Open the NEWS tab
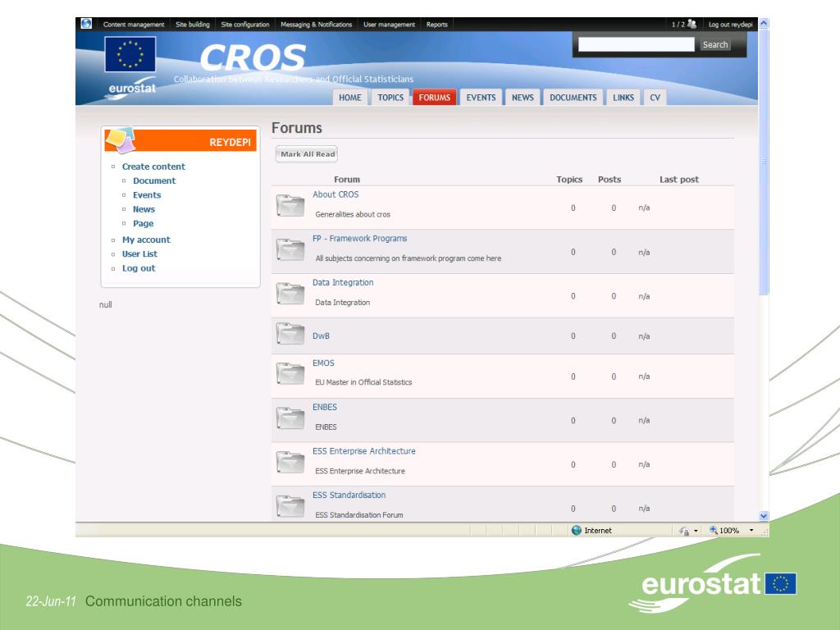 point(523,98)
